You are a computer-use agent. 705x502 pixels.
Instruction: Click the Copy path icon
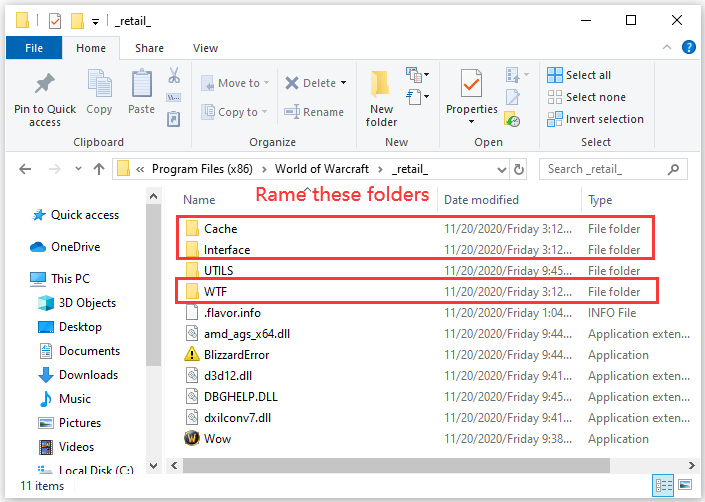(174, 98)
